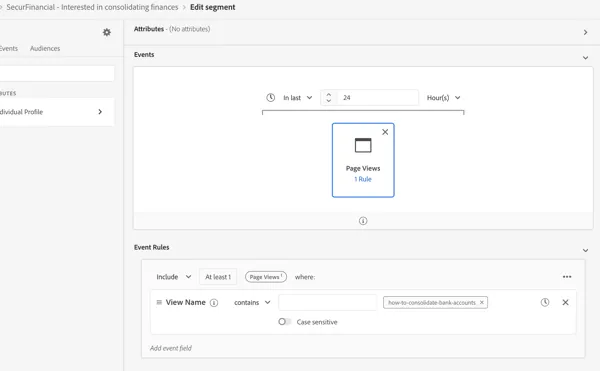600x371 pixels.
Task: Open the three-dot menu in event rules
Action: 567,277
